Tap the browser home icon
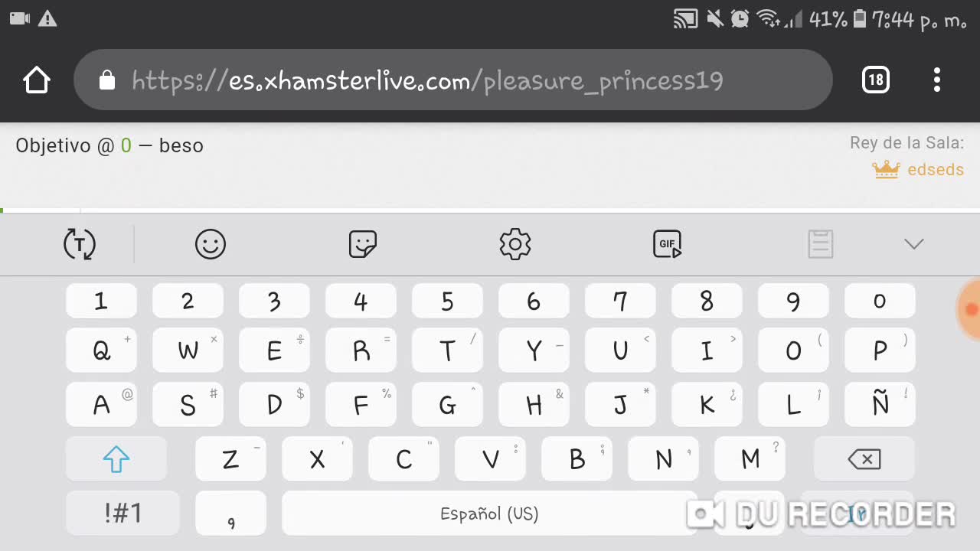Viewport: 980px width, 551px height. [x=37, y=80]
